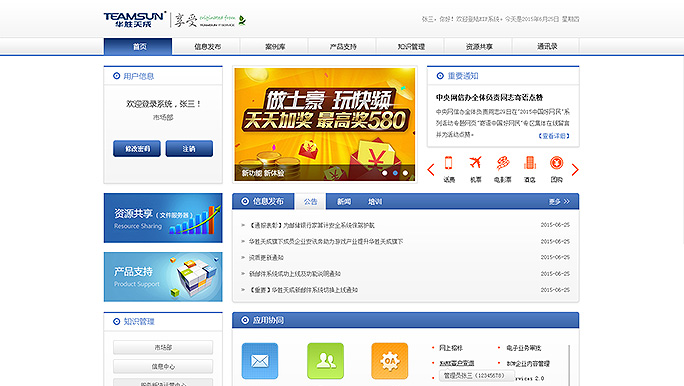Launch the orange OA gear application
The height and width of the screenshot is (386, 684).
390,361
